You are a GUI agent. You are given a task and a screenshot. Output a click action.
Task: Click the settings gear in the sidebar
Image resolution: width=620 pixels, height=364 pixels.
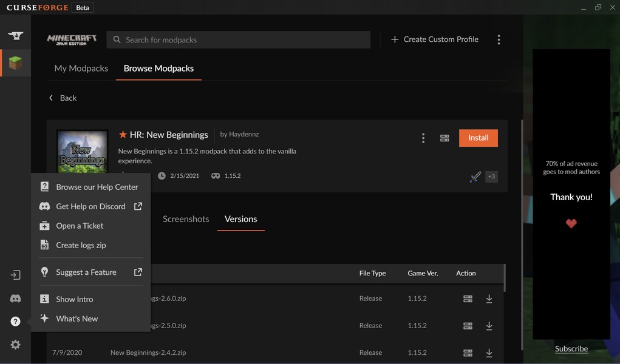click(15, 345)
